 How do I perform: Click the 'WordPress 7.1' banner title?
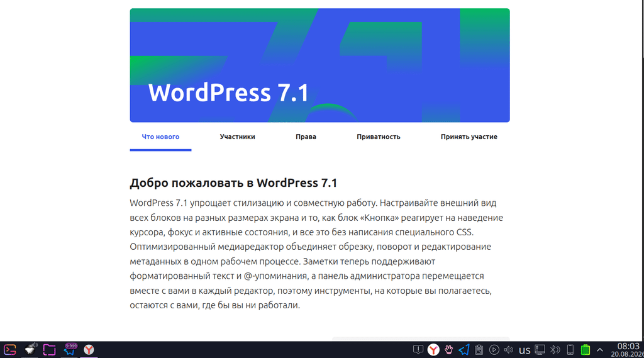[228, 92]
